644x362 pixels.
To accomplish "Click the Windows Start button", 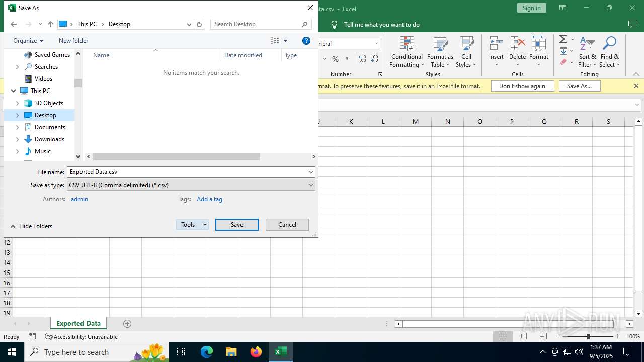I will [12, 352].
